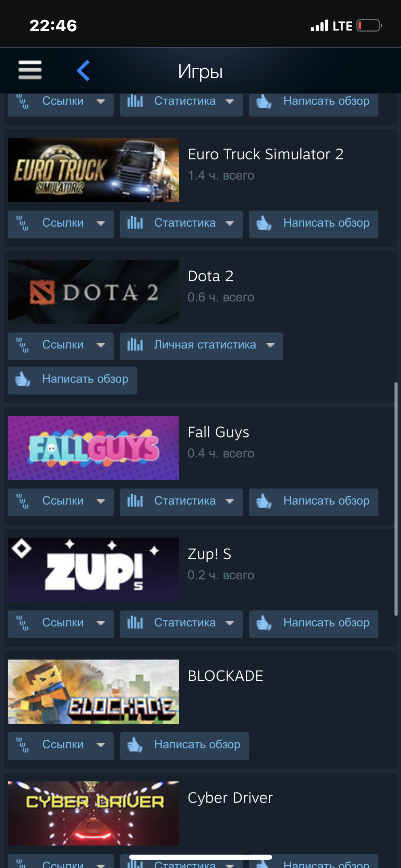The image size is (401, 868).
Task: Click thumbs-up icon under BLOCKADE
Action: [135, 745]
